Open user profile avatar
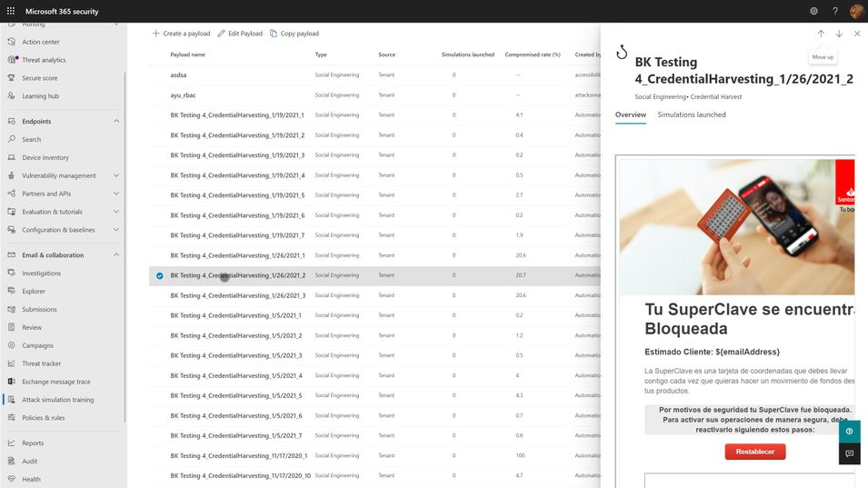868x488 pixels. [856, 11]
